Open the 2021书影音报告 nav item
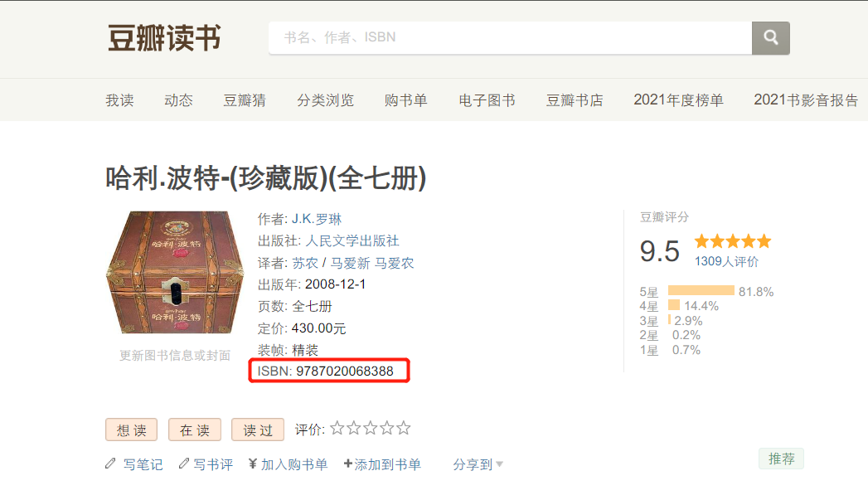Image resolution: width=868 pixels, height=500 pixels. point(806,100)
